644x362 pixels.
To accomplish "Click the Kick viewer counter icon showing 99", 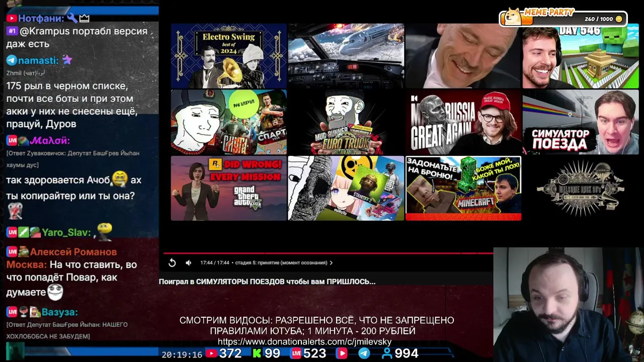I will (257, 353).
